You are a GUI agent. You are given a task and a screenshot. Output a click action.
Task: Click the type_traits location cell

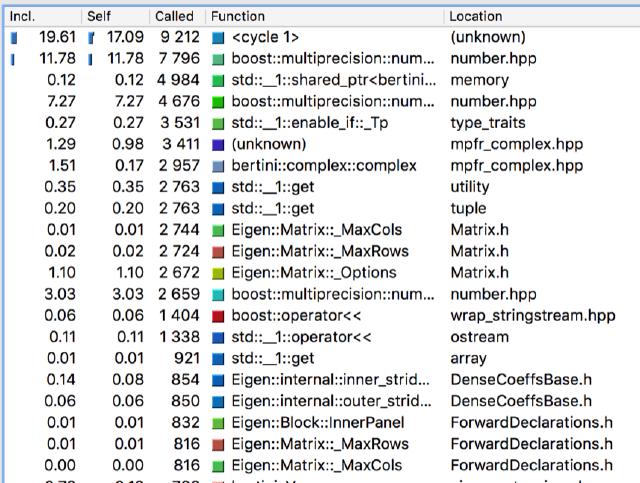pos(488,123)
